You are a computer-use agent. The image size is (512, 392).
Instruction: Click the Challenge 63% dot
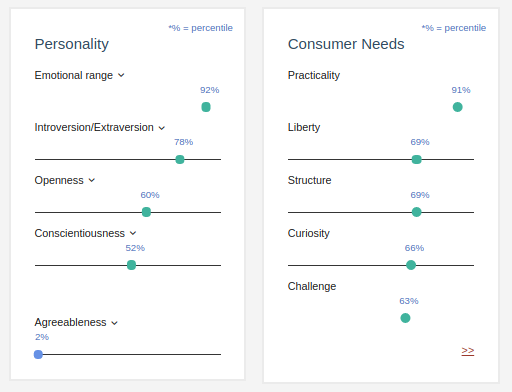coord(405,318)
